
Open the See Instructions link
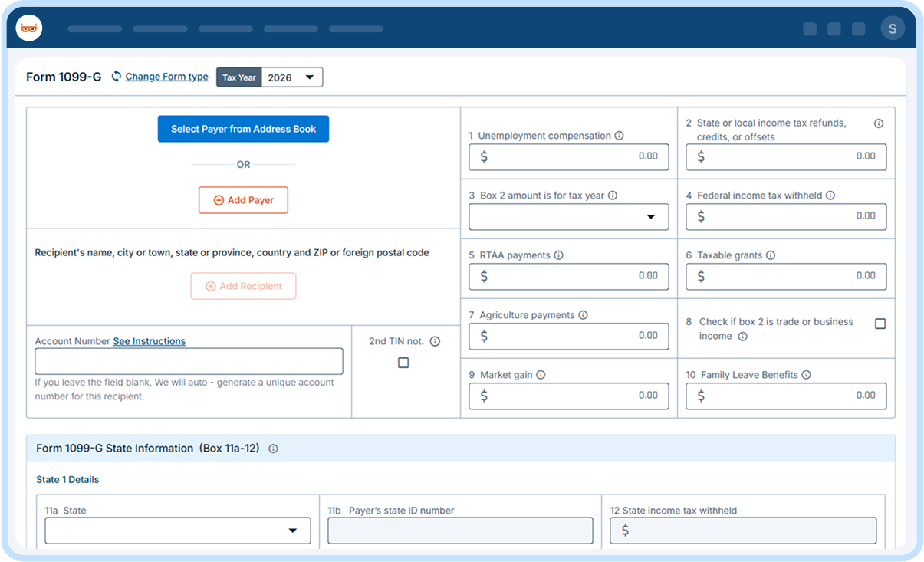(x=149, y=341)
